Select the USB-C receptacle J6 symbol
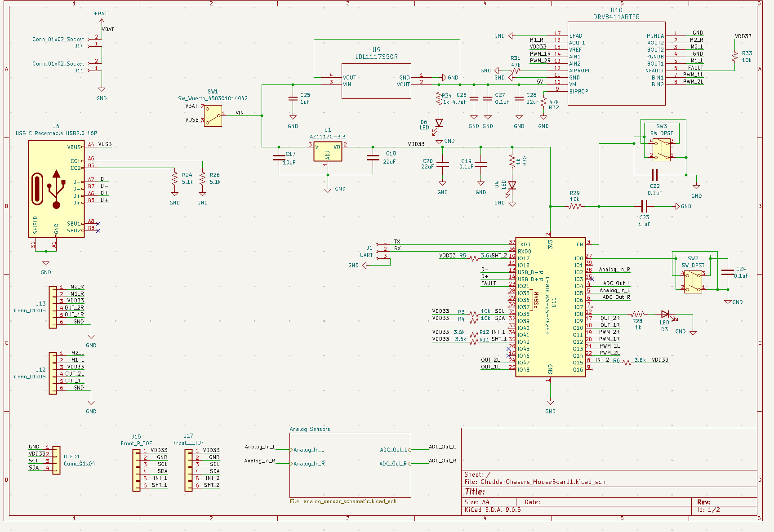This screenshot has height=532, width=774. click(56, 189)
